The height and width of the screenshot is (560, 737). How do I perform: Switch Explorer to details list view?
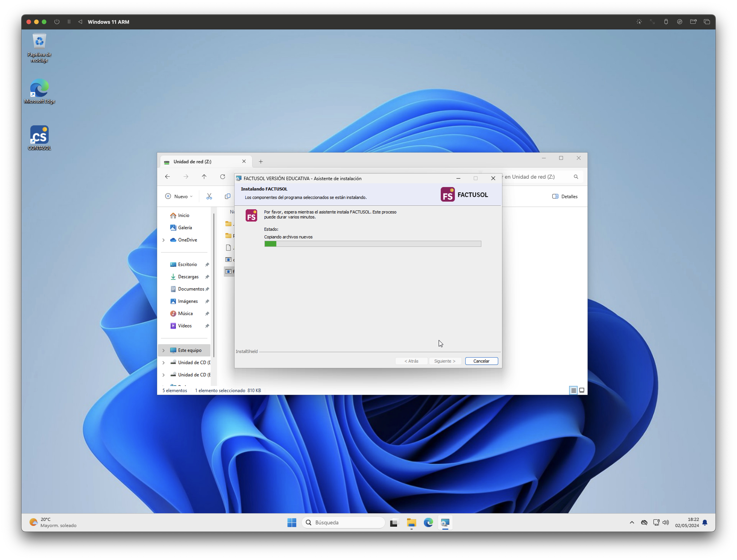(573, 390)
